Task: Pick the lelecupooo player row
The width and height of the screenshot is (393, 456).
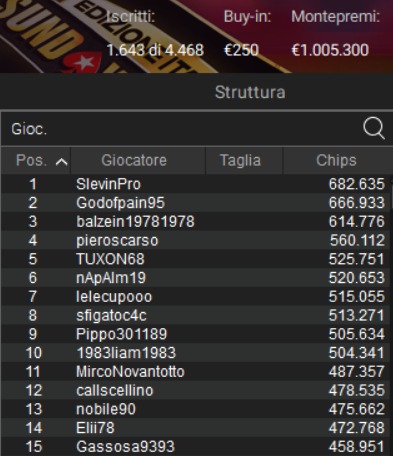Action: pyautogui.click(x=195, y=297)
